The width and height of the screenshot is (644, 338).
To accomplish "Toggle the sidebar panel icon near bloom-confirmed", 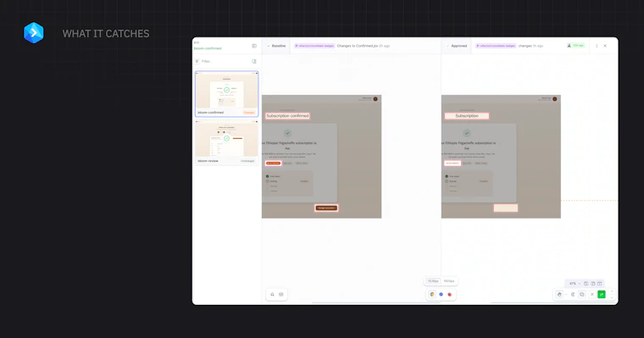I will [254, 46].
